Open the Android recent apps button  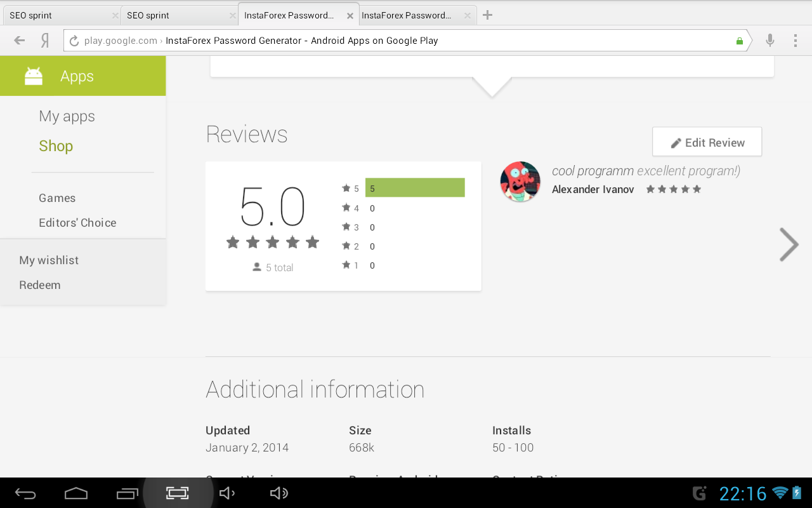127,493
